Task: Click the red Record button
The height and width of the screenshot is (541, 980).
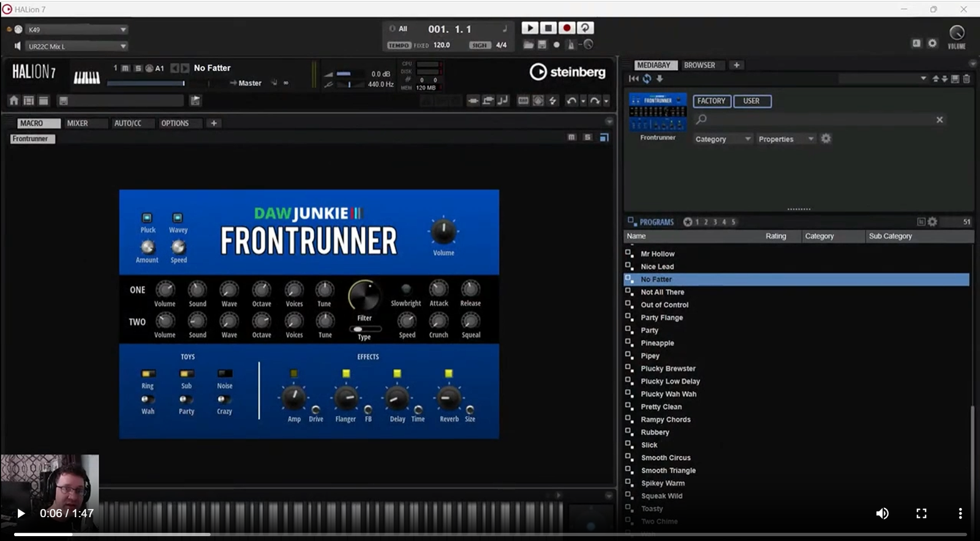Action: point(567,28)
